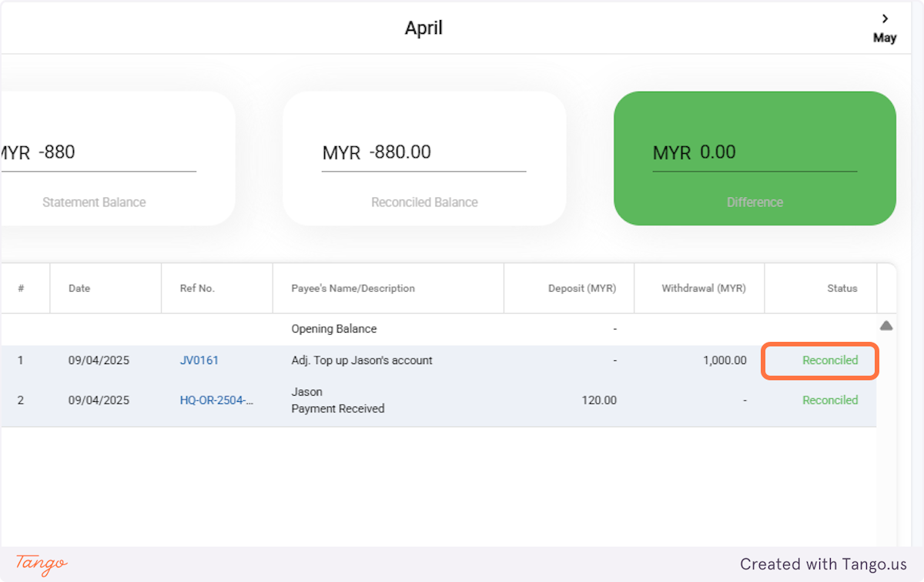Click the Difference value 0.00
The image size is (924, 582).
click(x=718, y=152)
